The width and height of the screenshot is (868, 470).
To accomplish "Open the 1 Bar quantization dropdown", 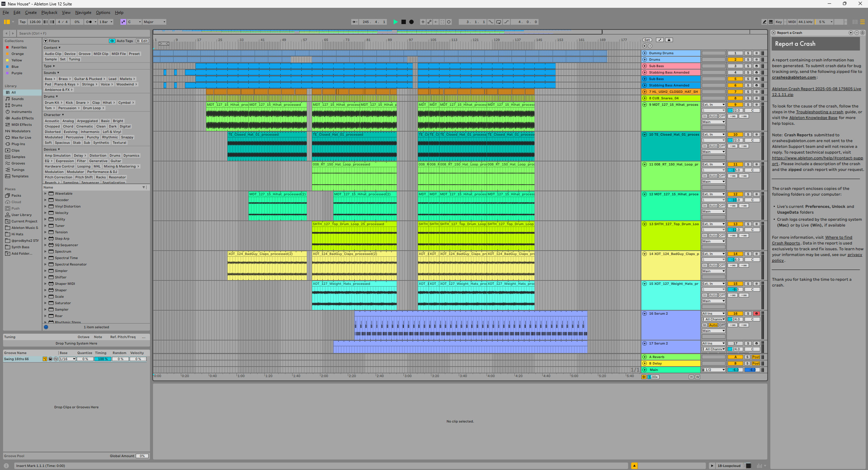I will (x=106, y=22).
